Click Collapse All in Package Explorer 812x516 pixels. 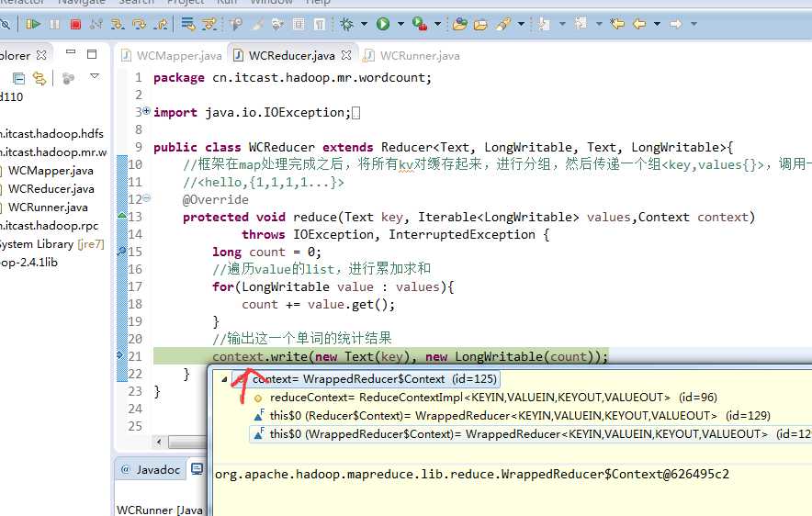[x=18, y=78]
